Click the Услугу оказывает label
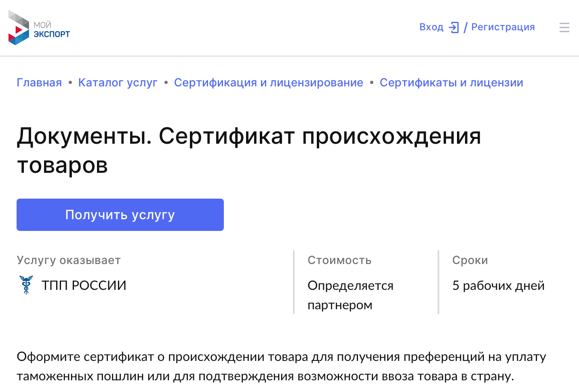The width and height of the screenshot is (579, 392). (x=69, y=260)
